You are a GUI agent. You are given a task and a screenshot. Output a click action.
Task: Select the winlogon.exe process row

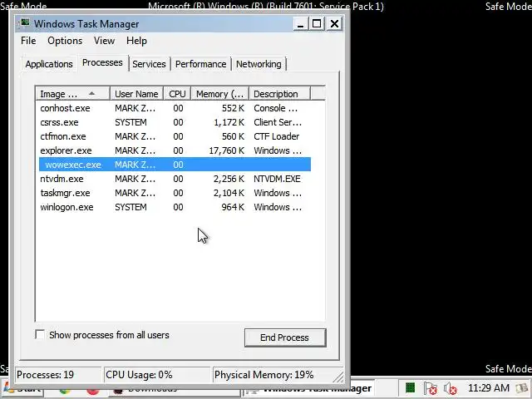pos(175,207)
